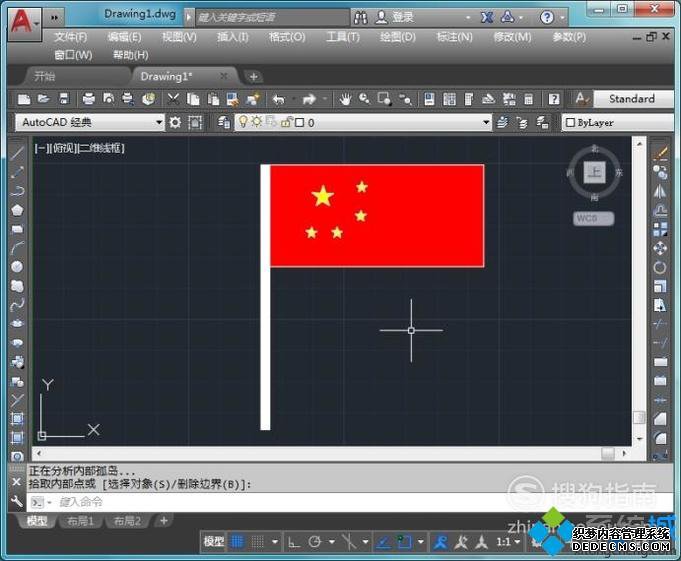Toggle 2D object snap in status bar

[404, 541]
